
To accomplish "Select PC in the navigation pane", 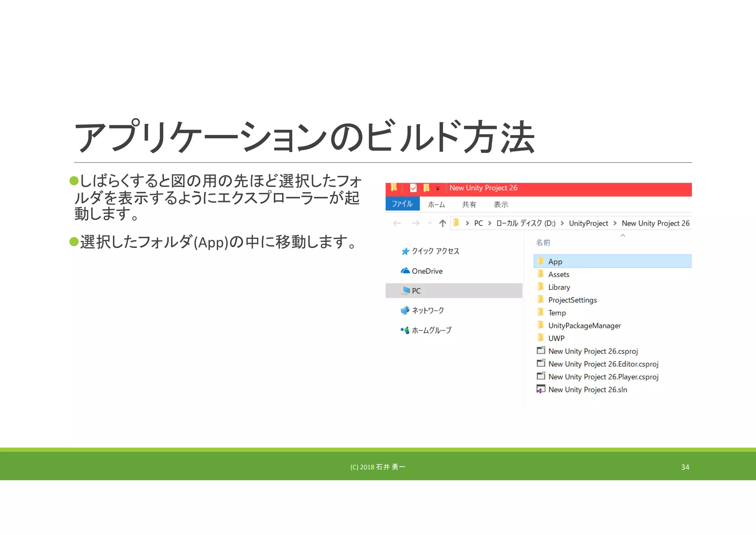I will coord(454,291).
